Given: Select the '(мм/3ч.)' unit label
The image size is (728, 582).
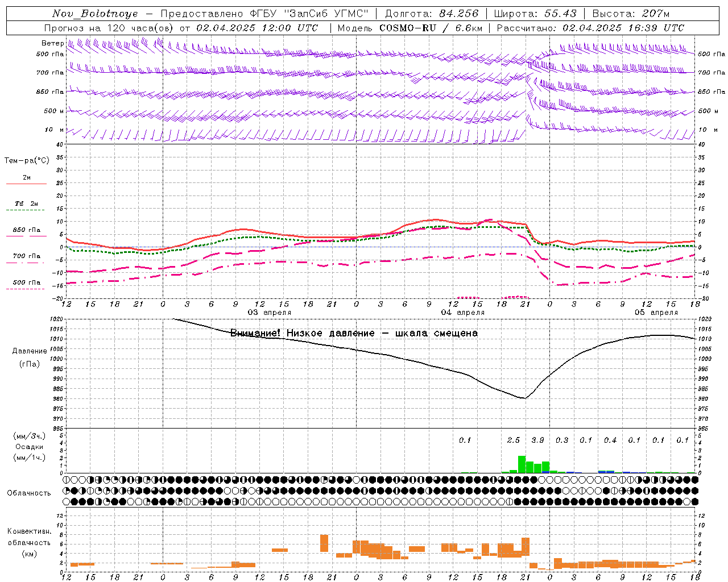Looking at the screenshot, I should [x=30, y=436].
